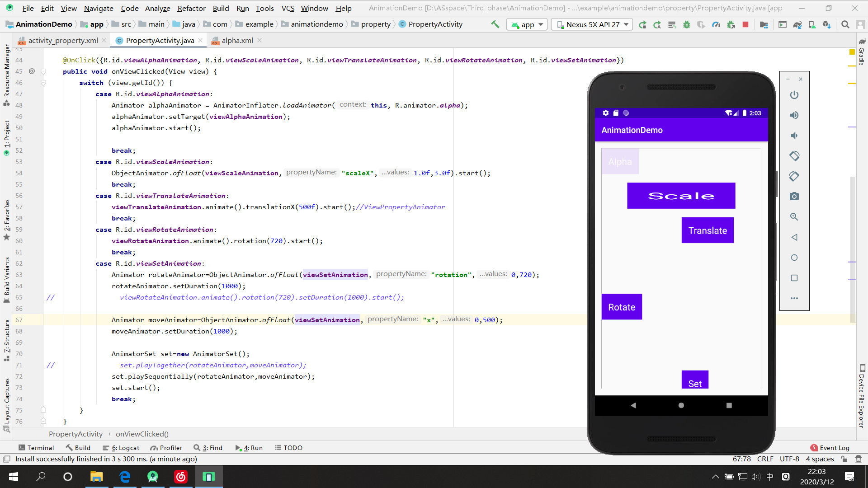Open the Refactor menu
The height and width of the screenshot is (488, 868).
[191, 8]
